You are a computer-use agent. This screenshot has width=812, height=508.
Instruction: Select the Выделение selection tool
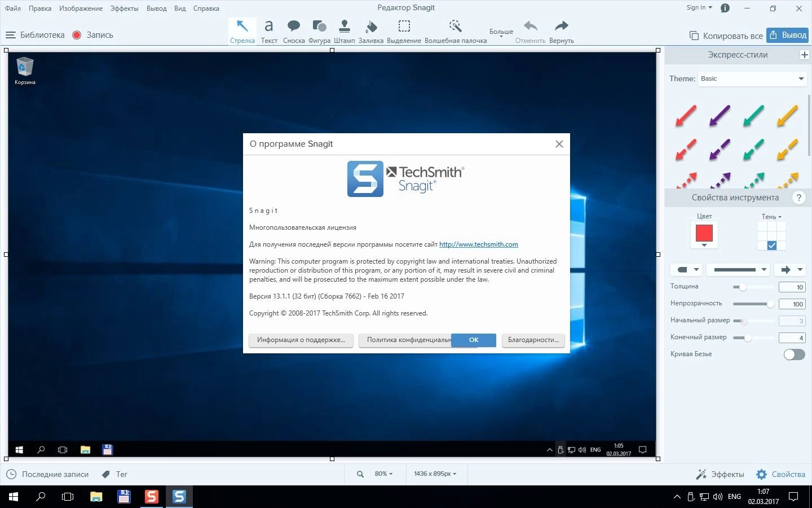point(404,31)
